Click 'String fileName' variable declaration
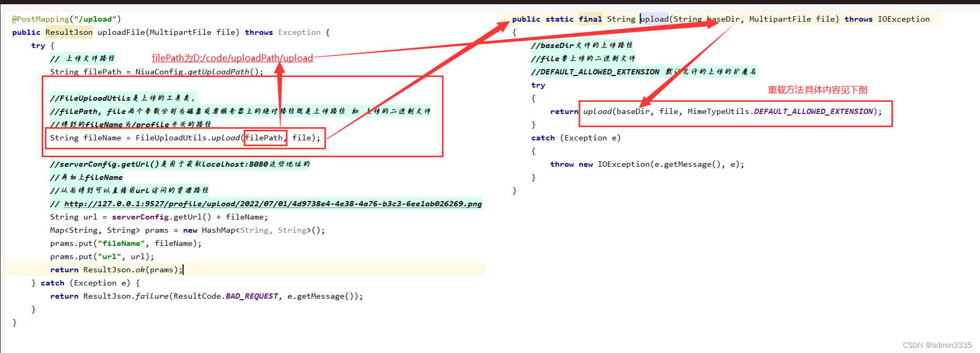The image size is (980, 353). 85,138
